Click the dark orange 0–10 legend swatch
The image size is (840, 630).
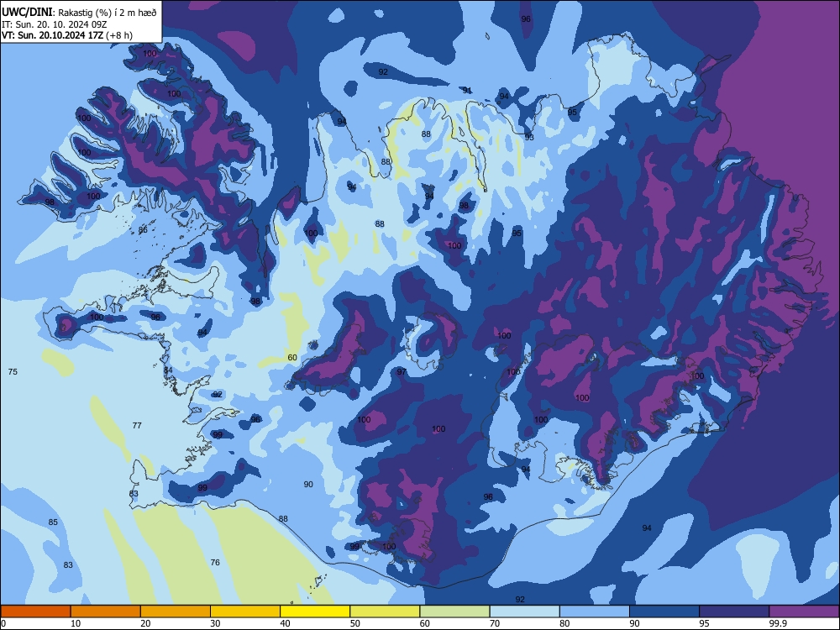tap(36, 612)
